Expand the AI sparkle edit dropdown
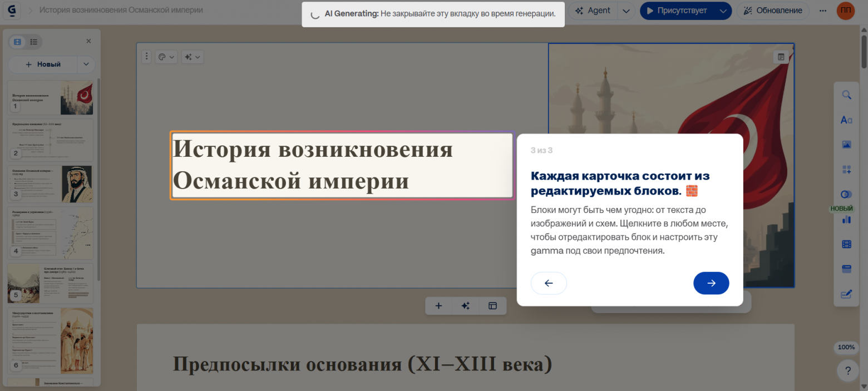868x391 pixels. (x=193, y=57)
